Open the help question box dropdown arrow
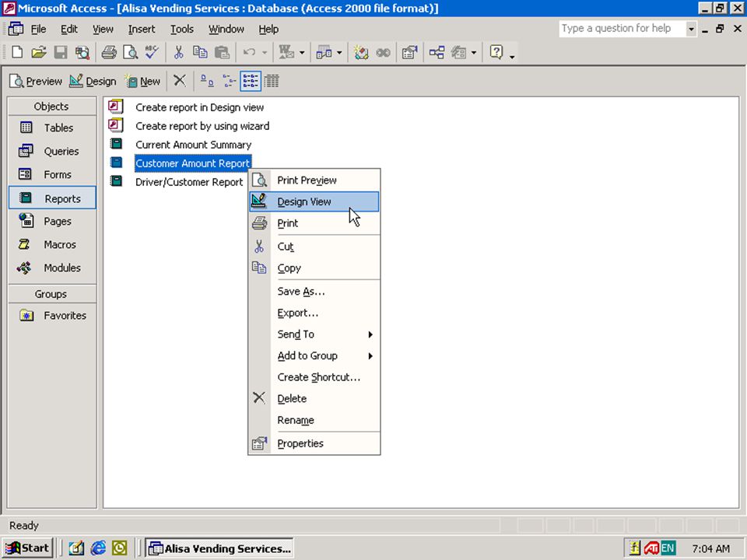 point(691,29)
